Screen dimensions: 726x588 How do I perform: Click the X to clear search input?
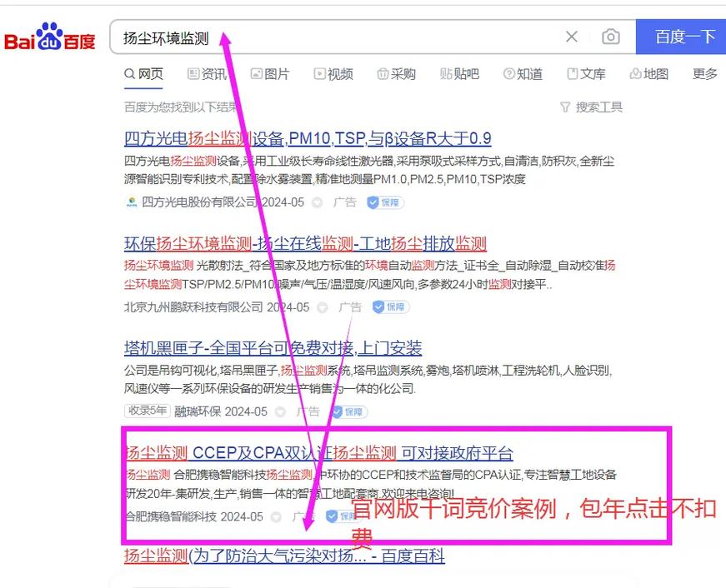(x=571, y=37)
